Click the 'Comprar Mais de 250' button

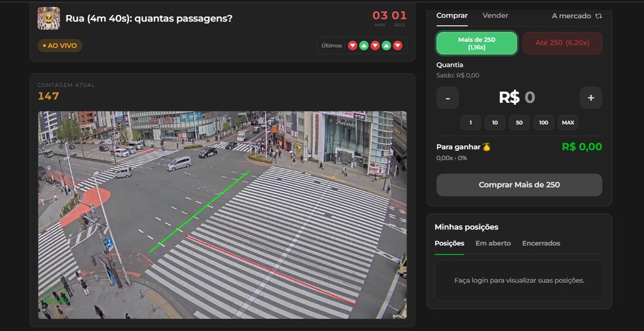(519, 185)
